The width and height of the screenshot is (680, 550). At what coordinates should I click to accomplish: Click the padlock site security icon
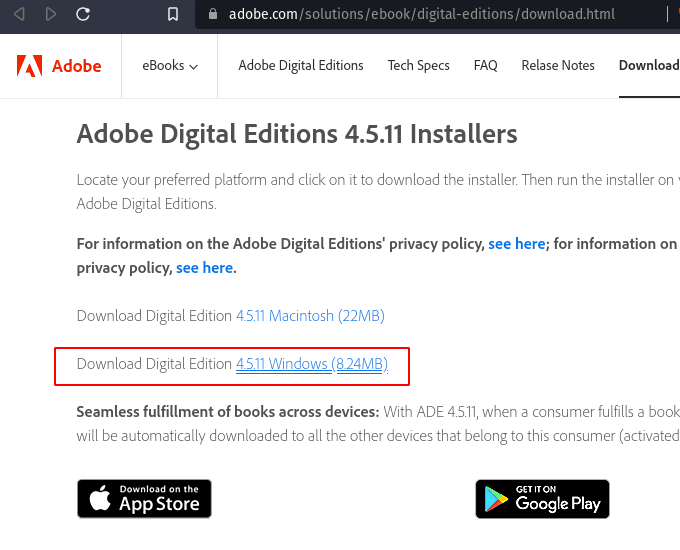(x=212, y=14)
